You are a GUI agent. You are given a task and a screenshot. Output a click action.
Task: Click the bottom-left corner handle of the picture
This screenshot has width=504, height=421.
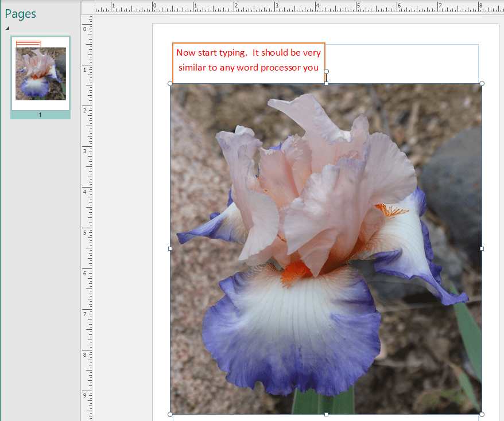170,414
